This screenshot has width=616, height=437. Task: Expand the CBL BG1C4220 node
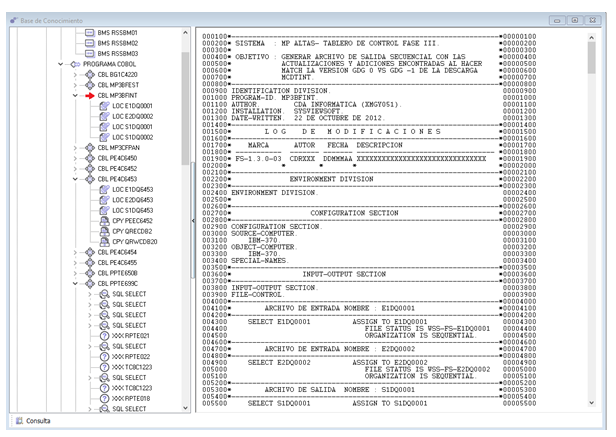[x=76, y=75]
